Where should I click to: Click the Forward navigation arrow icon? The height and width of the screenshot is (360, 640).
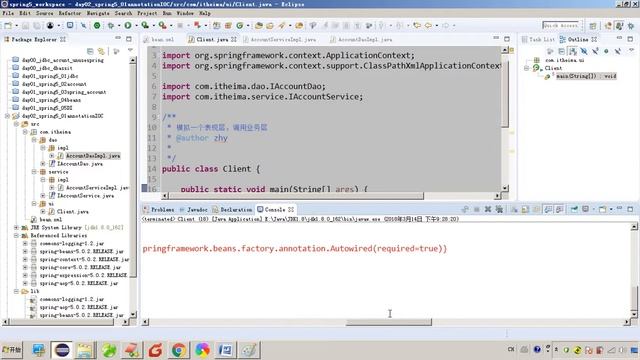point(445,25)
